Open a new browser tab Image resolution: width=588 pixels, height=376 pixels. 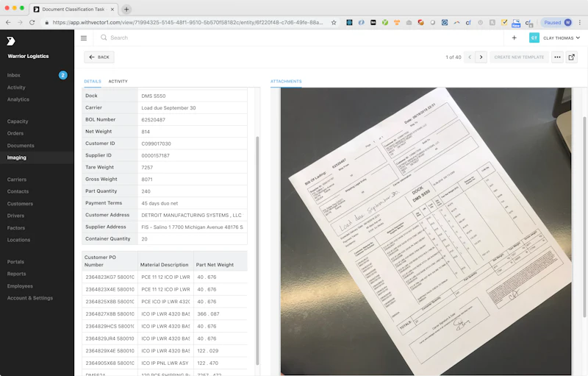click(126, 10)
